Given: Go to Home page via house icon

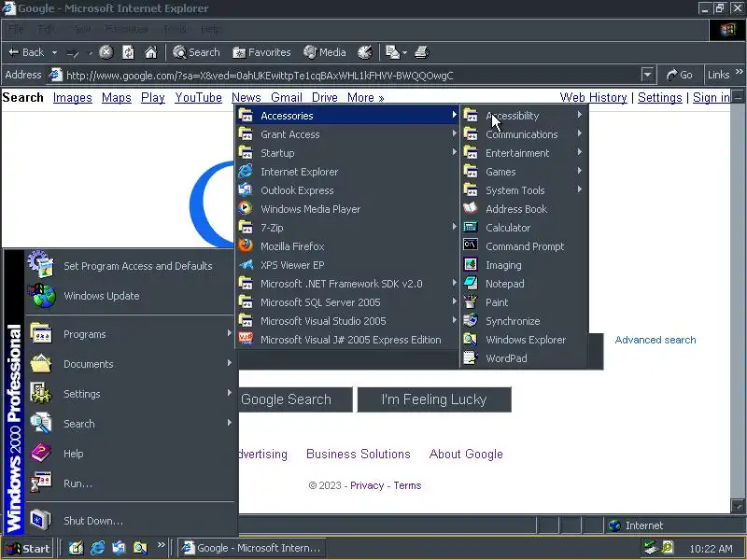Looking at the screenshot, I should pyautogui.click(x=151, y=52).
